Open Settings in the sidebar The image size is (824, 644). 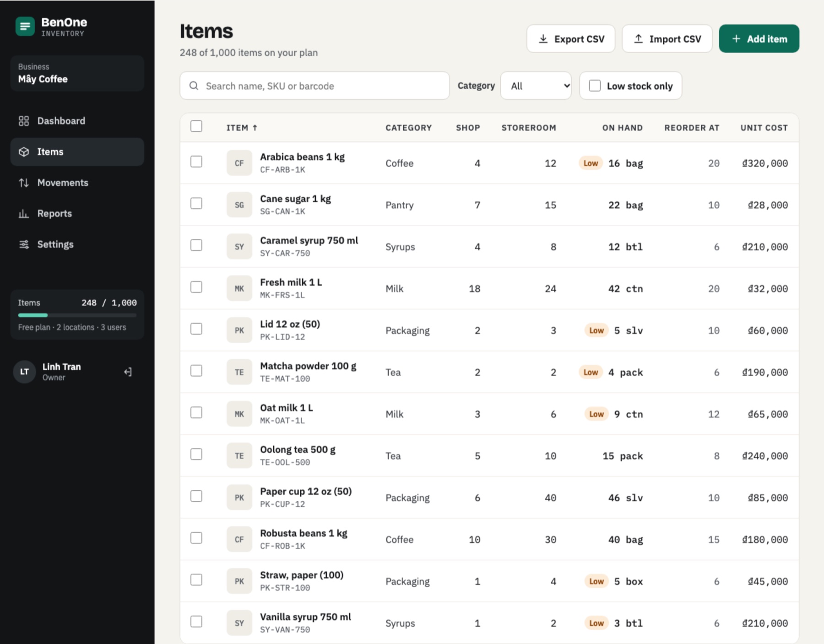pyautogui.click(x=77, y=244)
